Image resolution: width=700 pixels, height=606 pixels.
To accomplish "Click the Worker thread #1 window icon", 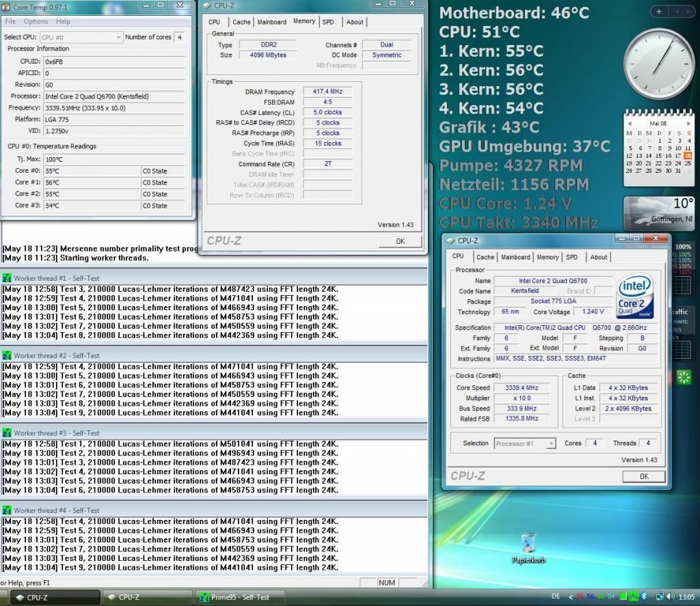I will tap(6, 278).
